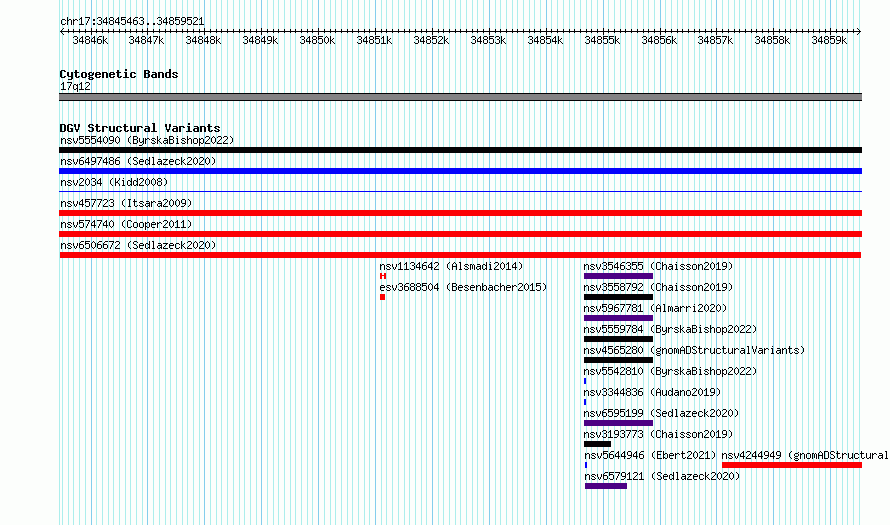Click chr17:34845463..34859521 coordinates text
This screenshot has width=890, height=525.
(x=132, y=21)
